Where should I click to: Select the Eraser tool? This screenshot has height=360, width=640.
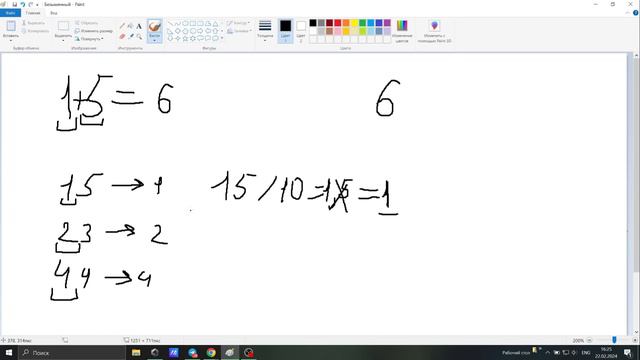tap(122, 36)
